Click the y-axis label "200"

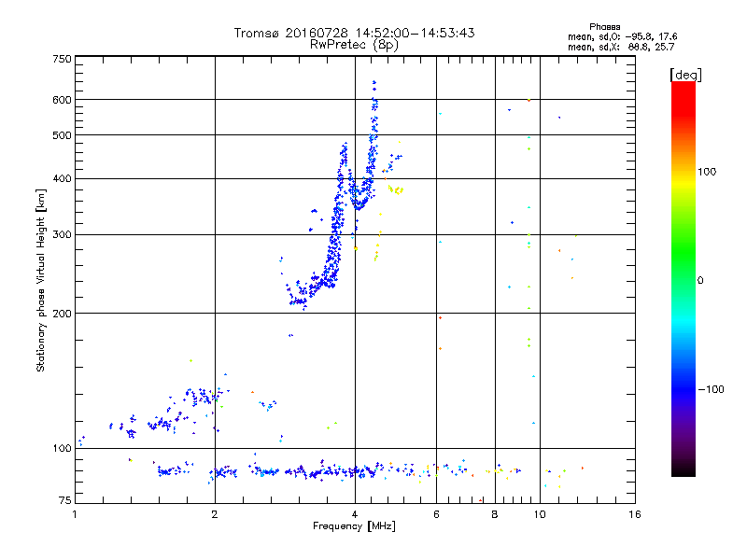pyautogui.click(x=62, y=314)
